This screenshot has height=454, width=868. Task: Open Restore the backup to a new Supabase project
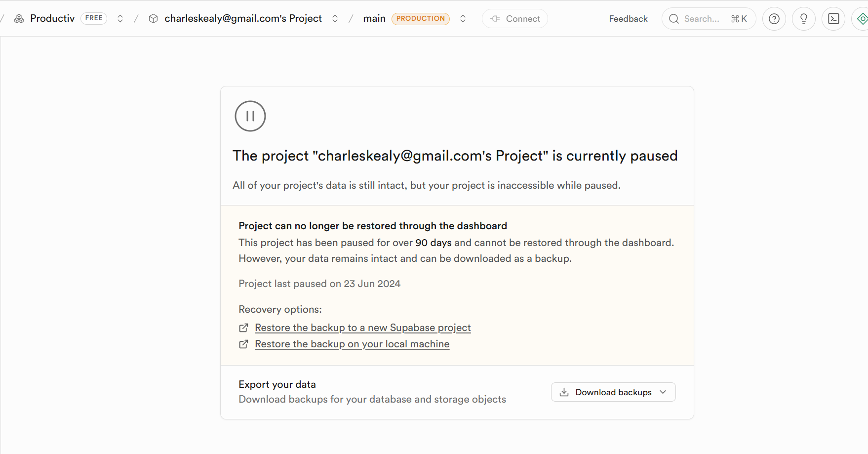[362, 328]
